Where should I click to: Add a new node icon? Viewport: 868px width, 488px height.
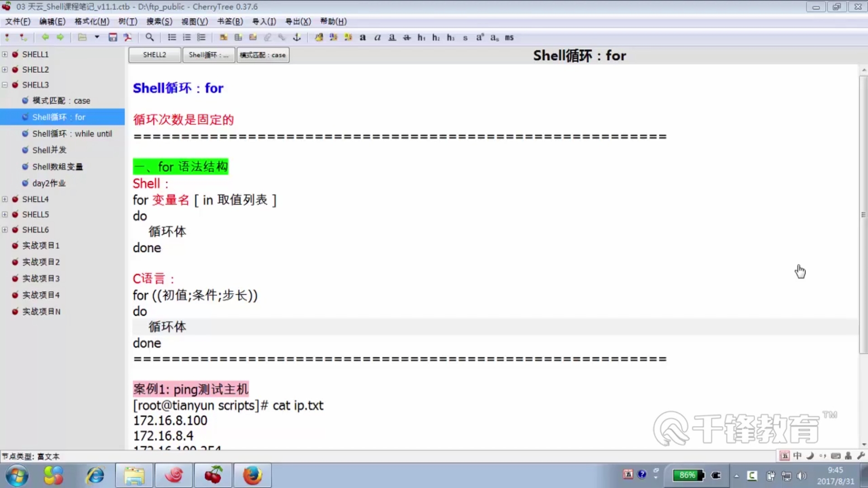[7, 38]
